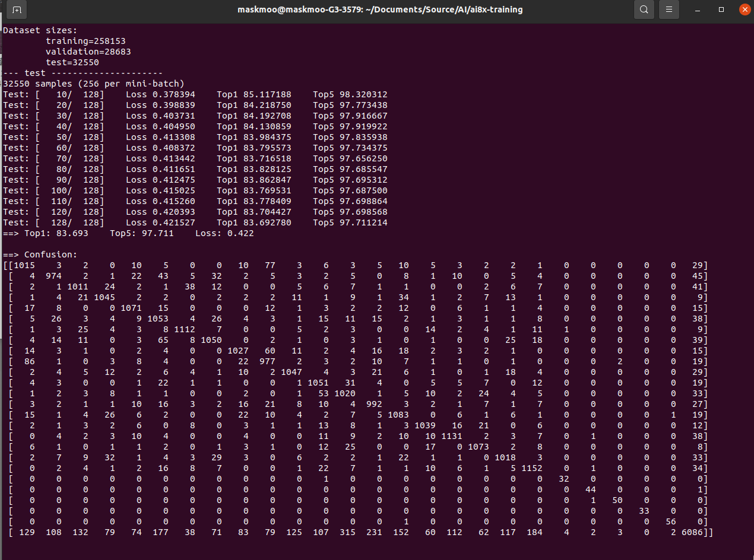Select the 'training=258153' line
This screenshot has width=754, height=560.
(85, 41)
